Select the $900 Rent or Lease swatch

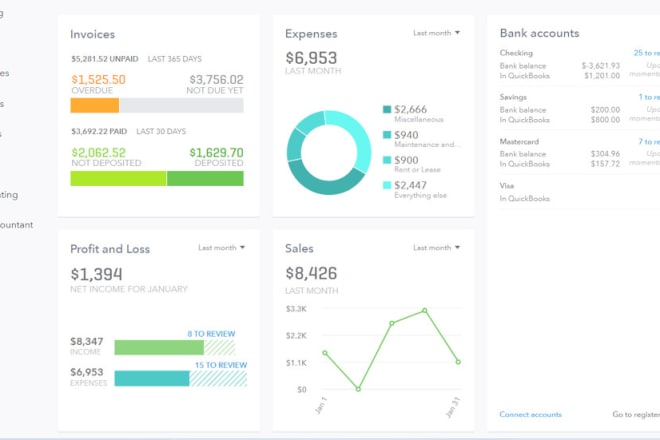coord(387,160)
